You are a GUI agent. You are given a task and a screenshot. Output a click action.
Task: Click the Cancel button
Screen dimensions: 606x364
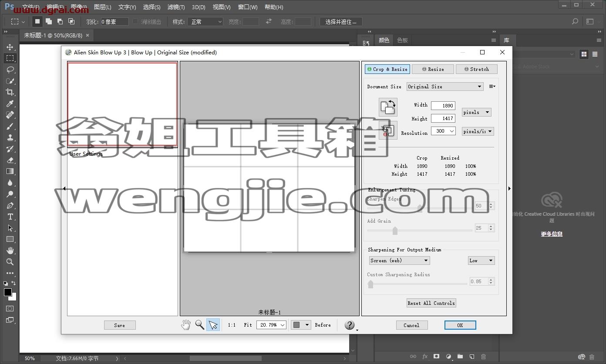point(412,325)
